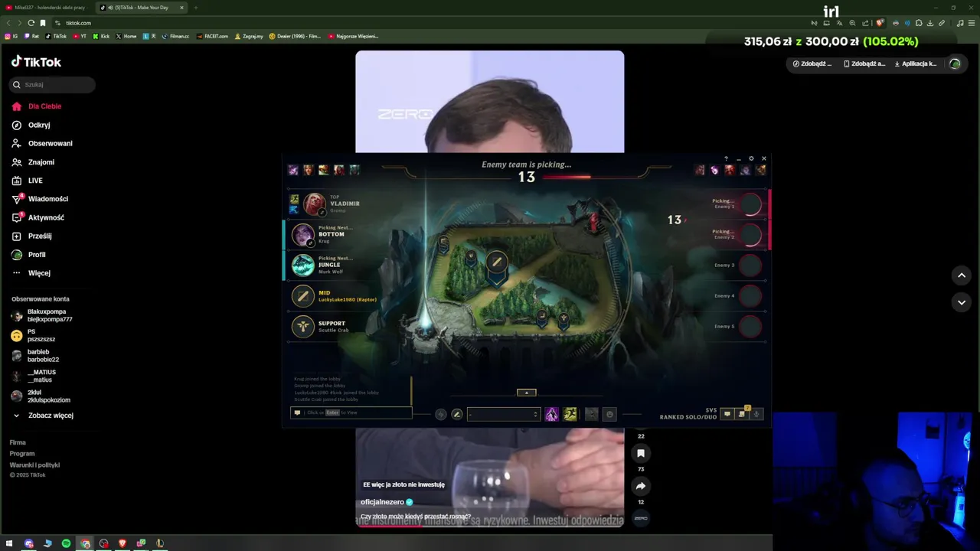
Task: Open Spotify from the taskbar
Action: [66, 543]
